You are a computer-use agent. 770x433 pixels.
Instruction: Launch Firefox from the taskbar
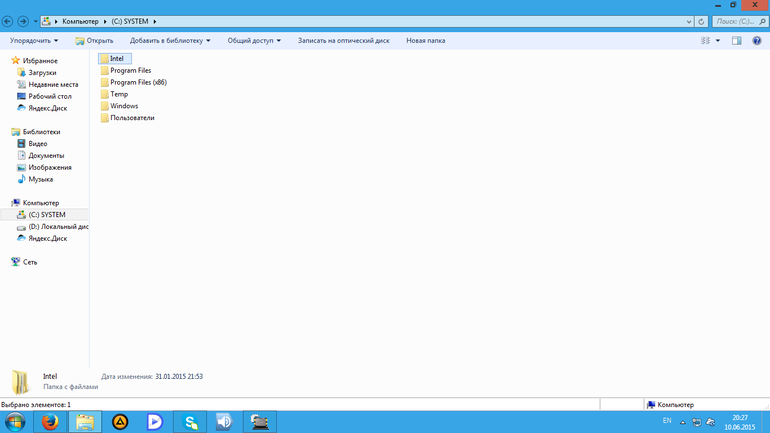point(50,422)
